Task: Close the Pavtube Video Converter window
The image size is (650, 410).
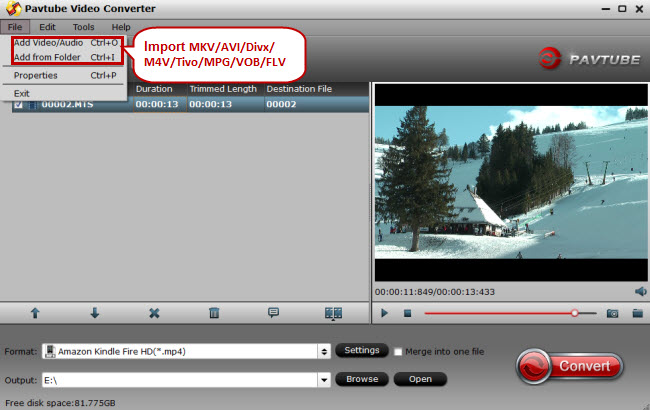Action: coord(639,9)
